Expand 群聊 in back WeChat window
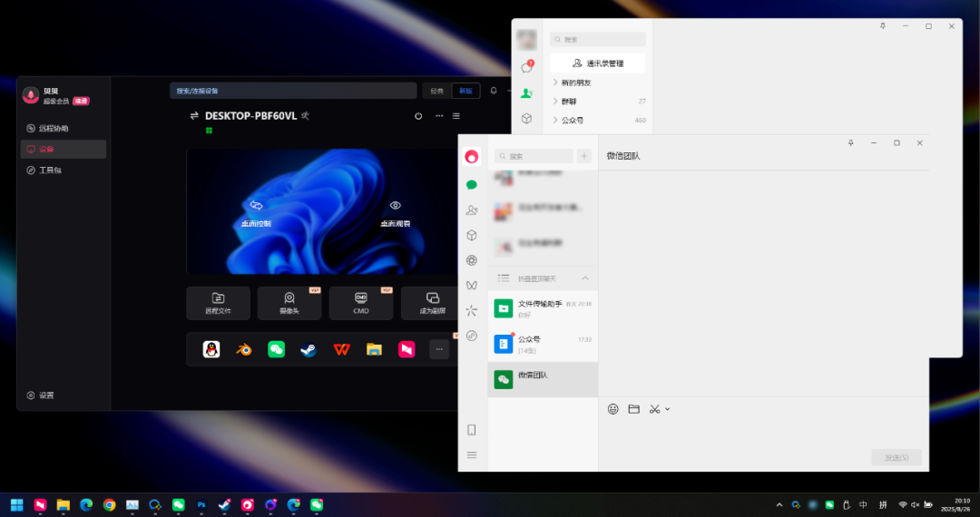Screen dimensions: 980x517 [598, 102]
